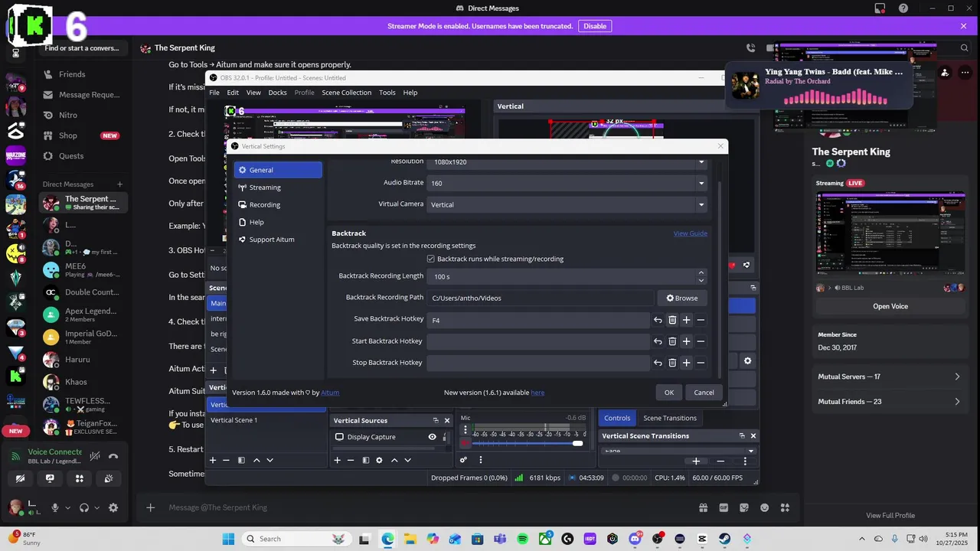This screenshot has width=980, height=551.
Task: Click the Browse button for recording path
Action: [682, 298]
